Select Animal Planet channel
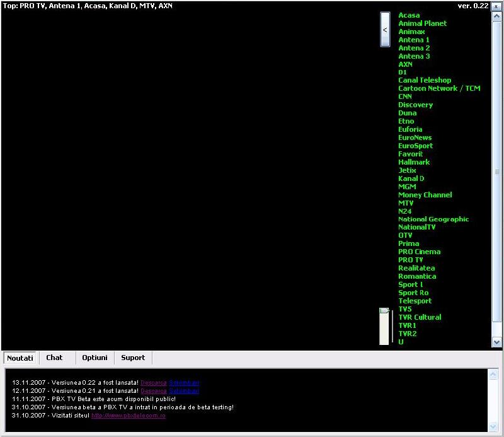This screenshot has width=504, height=437. coord(422,23)
